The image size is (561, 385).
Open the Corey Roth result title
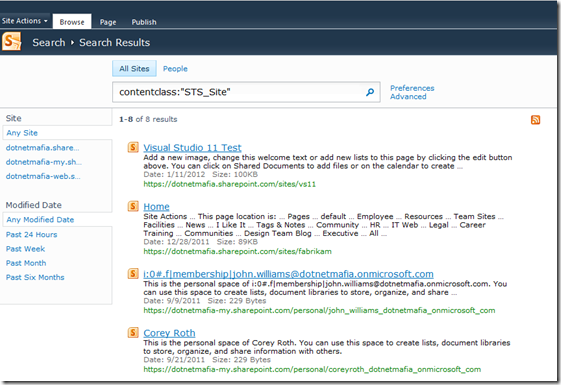(x=169, y=333)
